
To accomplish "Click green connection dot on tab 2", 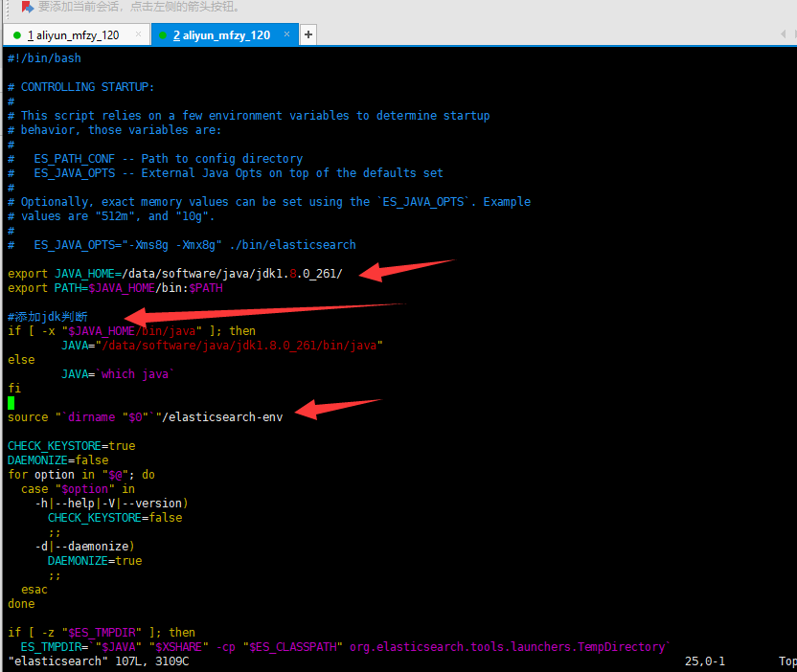I will point(164,34).
